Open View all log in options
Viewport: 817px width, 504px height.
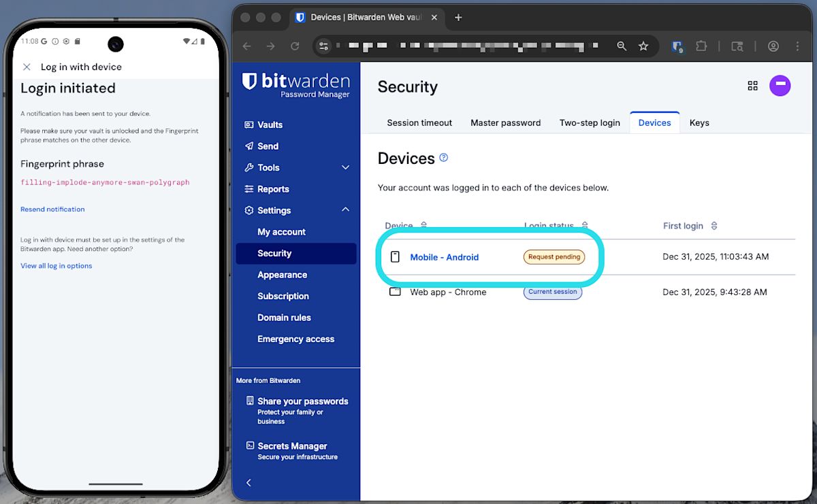coord(56,265)
